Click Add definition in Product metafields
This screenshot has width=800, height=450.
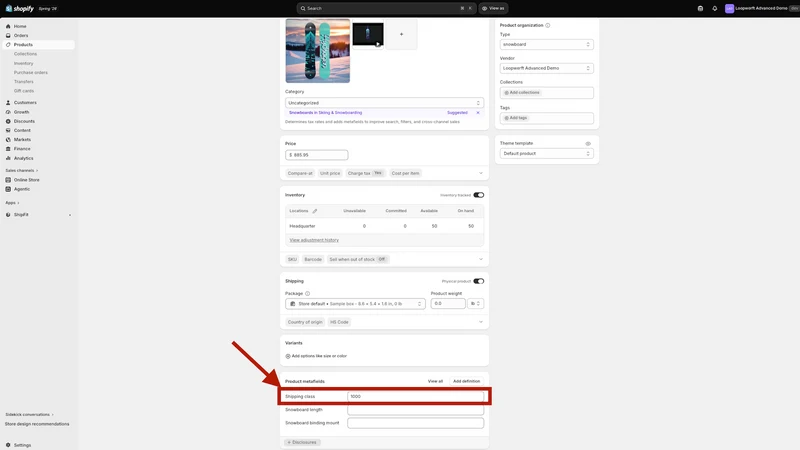(x=466, y=381)
